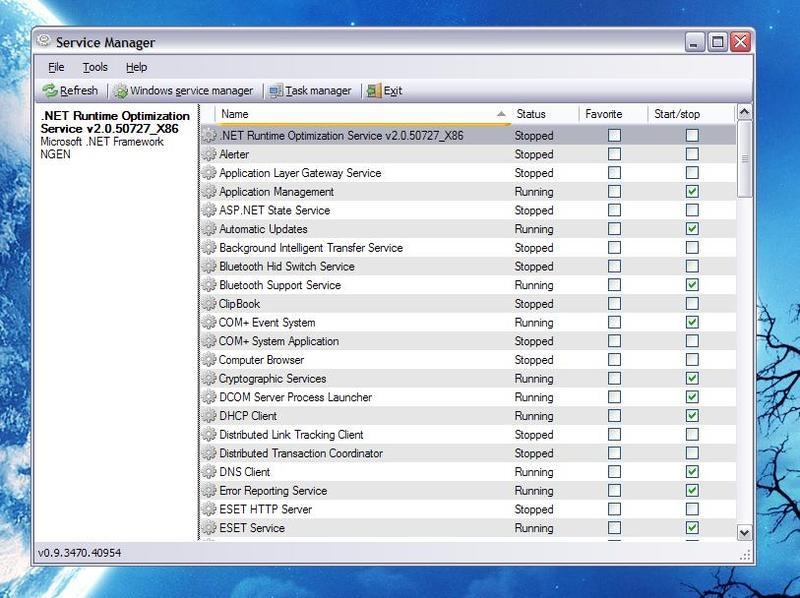
Task: Select the gear icon beside DNS Client
Action: click(x=210, y=471)
